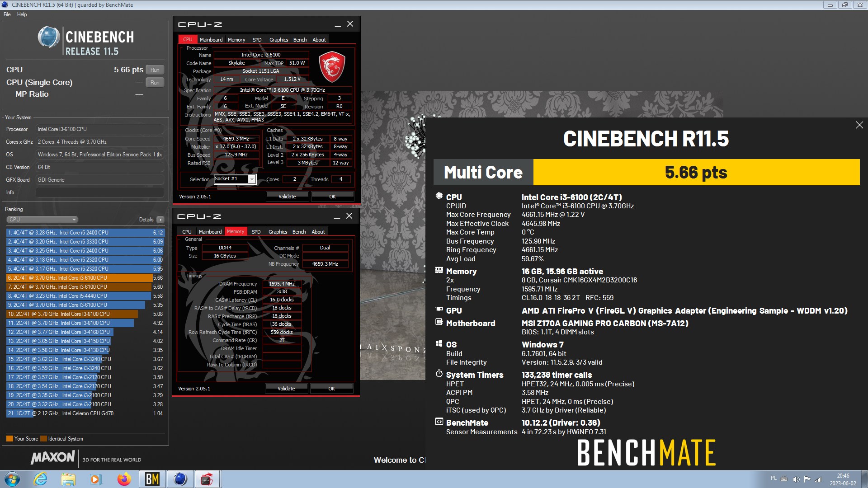Click the CPU chip icon in BenchMate
Image resolution: width=868 pixels, height=488 pixels.
tap(439, 196)
